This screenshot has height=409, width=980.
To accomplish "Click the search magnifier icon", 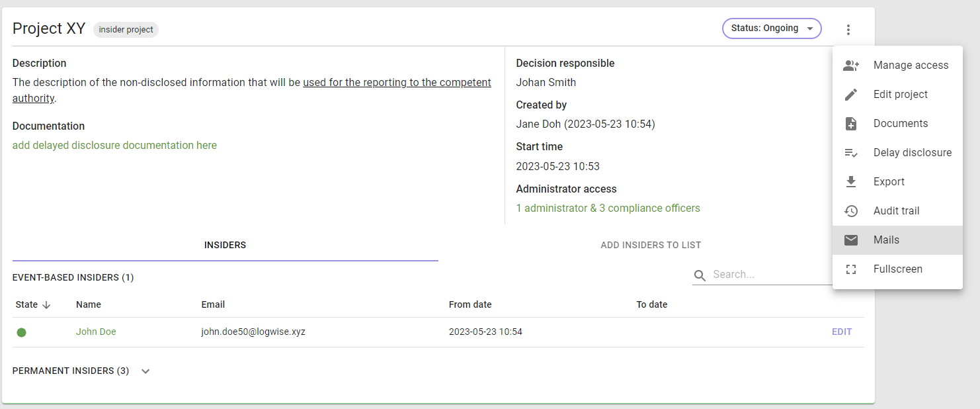I will 700,275.
